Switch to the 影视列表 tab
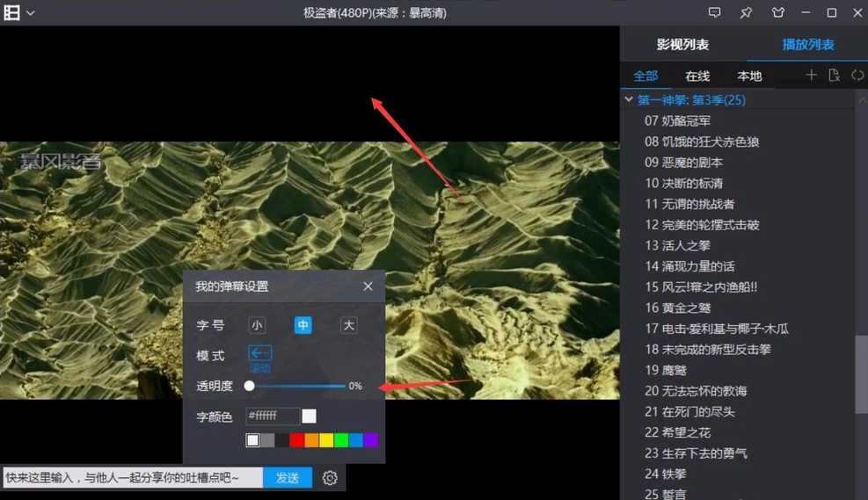Viewport: 868px width, 500px height. (x=682, y=45)
